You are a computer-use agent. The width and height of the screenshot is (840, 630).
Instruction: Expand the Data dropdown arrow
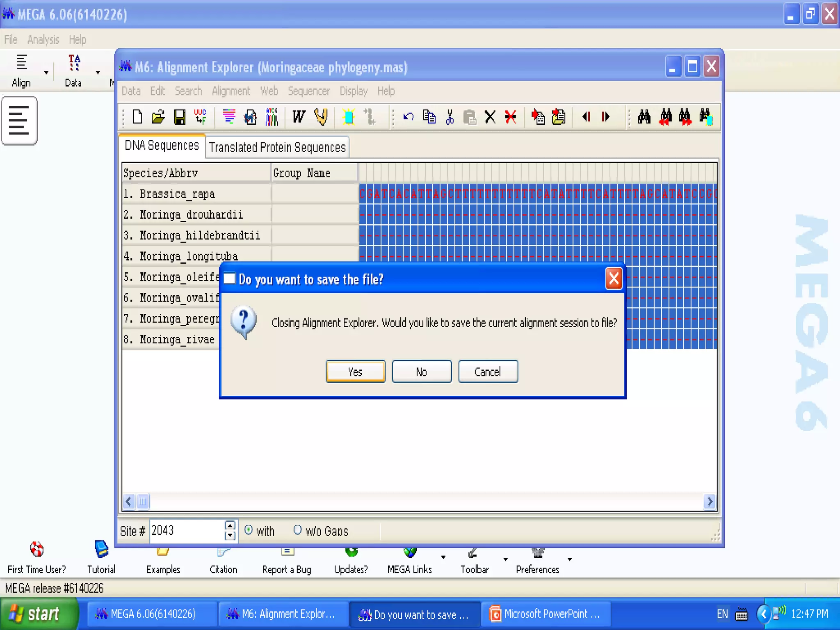click(x=98, y=73)
